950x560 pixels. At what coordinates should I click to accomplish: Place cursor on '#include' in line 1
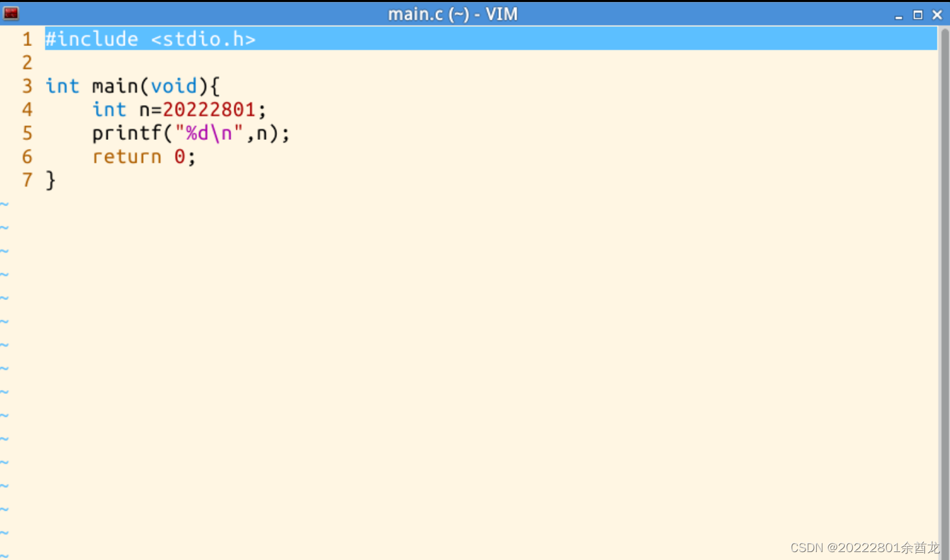(x=91, y=39)
